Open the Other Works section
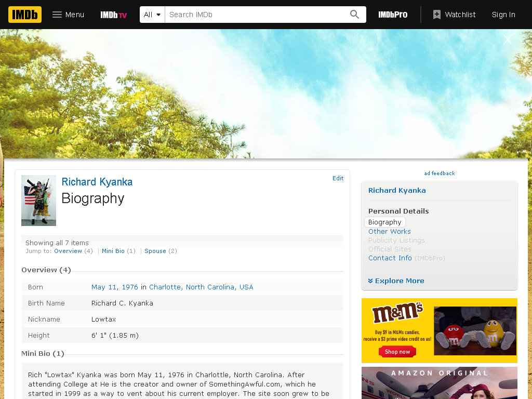Screen dimensions: 532x399 [390, 231]
